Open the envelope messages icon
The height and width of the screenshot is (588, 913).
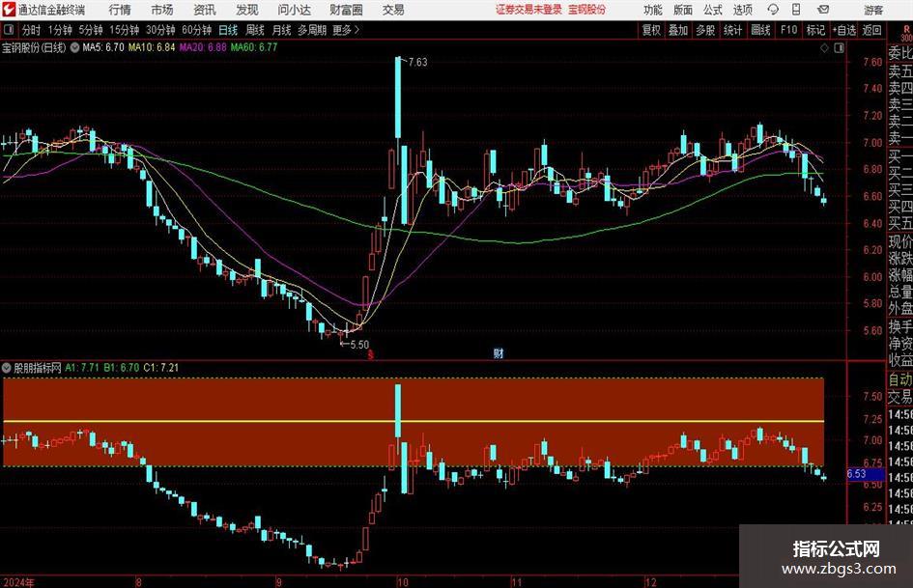pos(823,10)
